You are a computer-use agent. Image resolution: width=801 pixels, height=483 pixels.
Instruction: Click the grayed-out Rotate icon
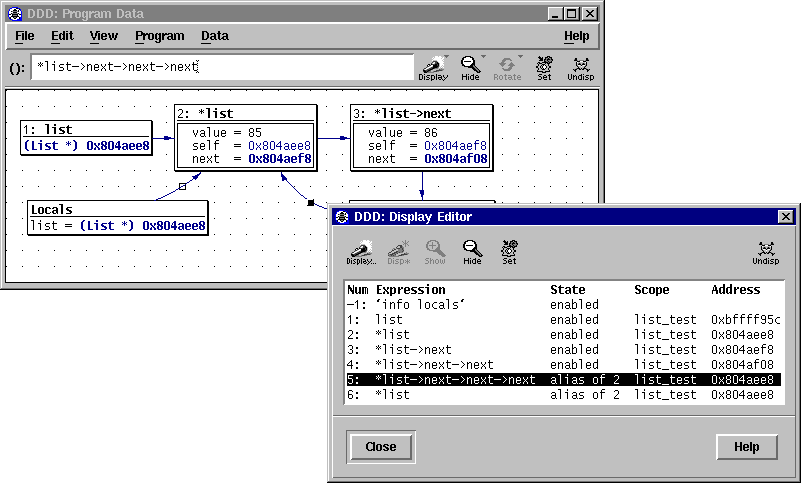(x=507, y=68)
